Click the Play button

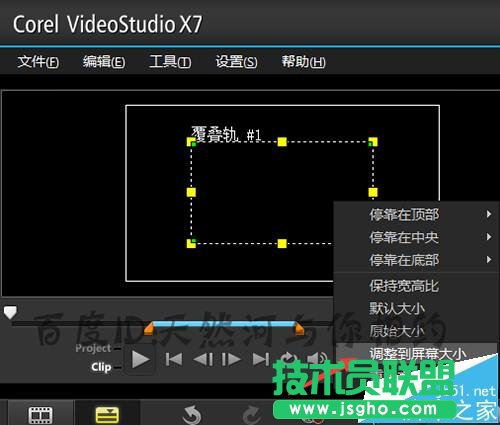pyautogui.click(x=141, y=360)
